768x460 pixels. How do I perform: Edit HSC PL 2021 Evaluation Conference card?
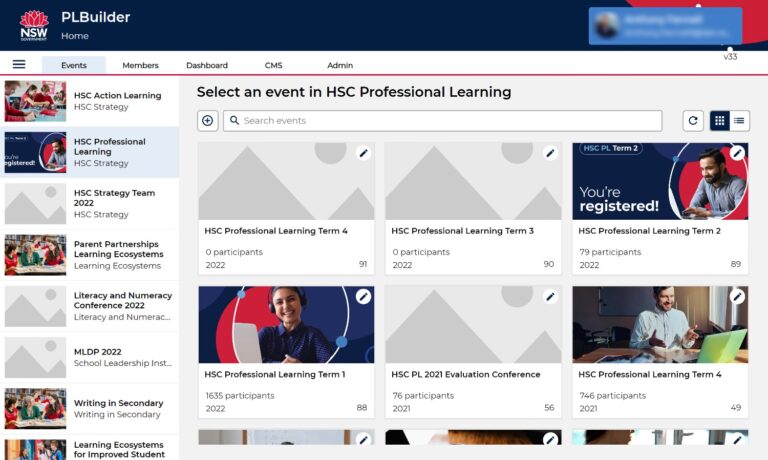550,297
